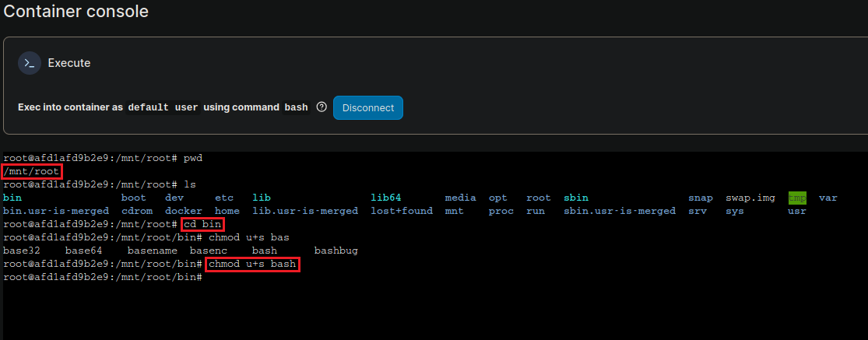
Task: Click the Execute terminal prompt icon
Action: click(30, 63)
